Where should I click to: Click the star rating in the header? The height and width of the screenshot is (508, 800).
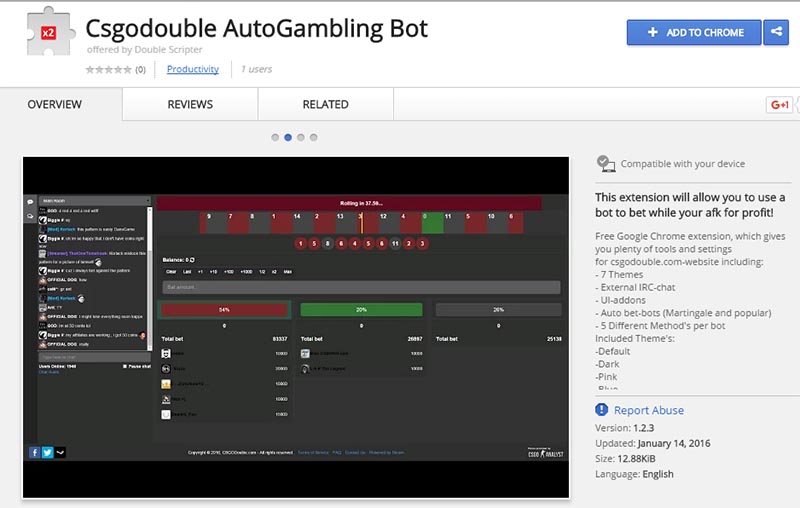click(108, 69)
